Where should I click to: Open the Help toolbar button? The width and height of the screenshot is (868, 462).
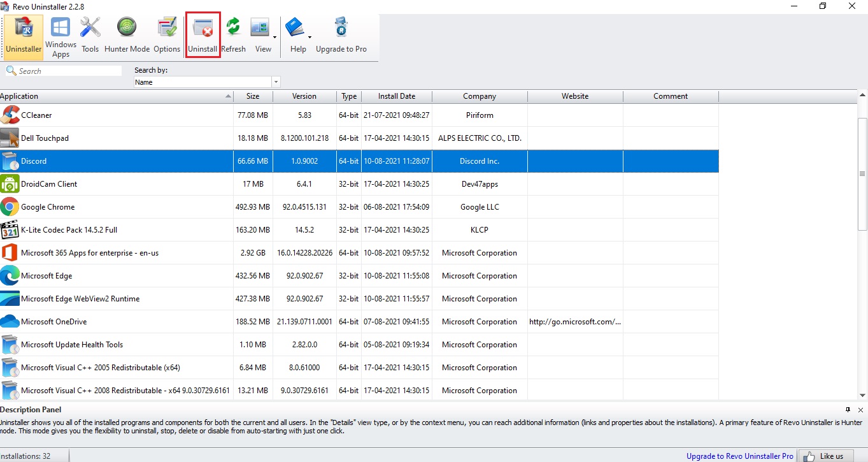pos(296,36)
